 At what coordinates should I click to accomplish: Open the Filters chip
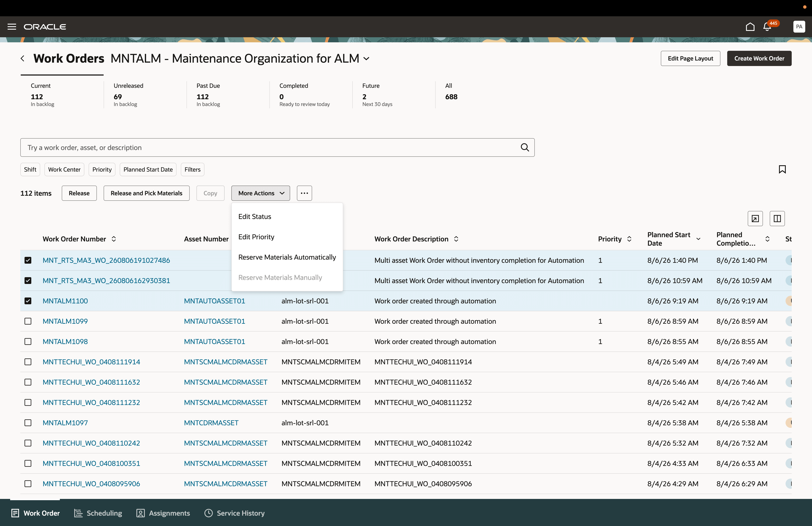pyautogui.click(x=192, y=169)
